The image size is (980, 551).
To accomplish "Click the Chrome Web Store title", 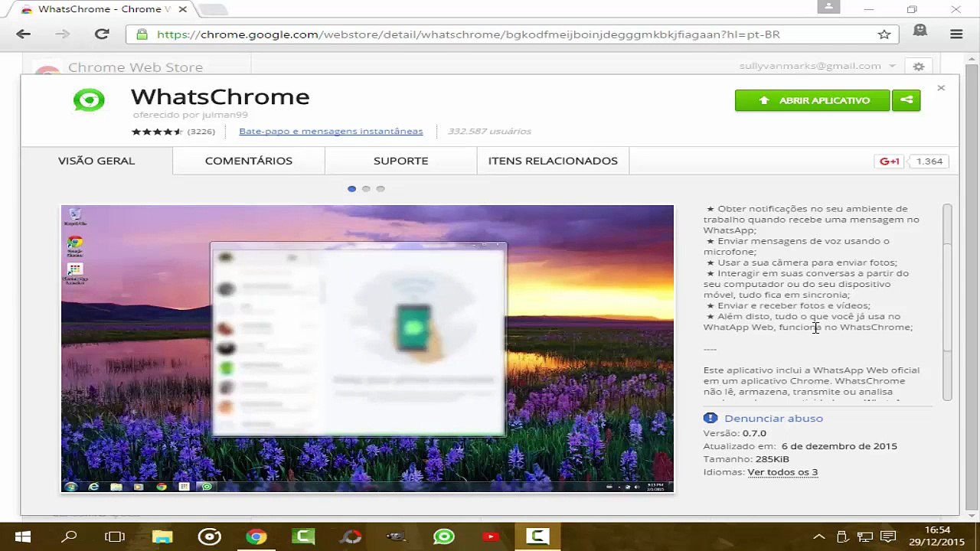I will coord(136,67).
